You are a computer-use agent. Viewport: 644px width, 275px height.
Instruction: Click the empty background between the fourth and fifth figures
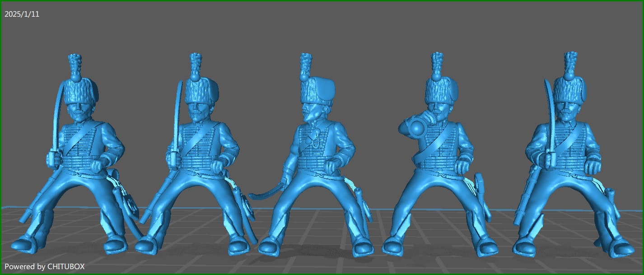point(501,113)
